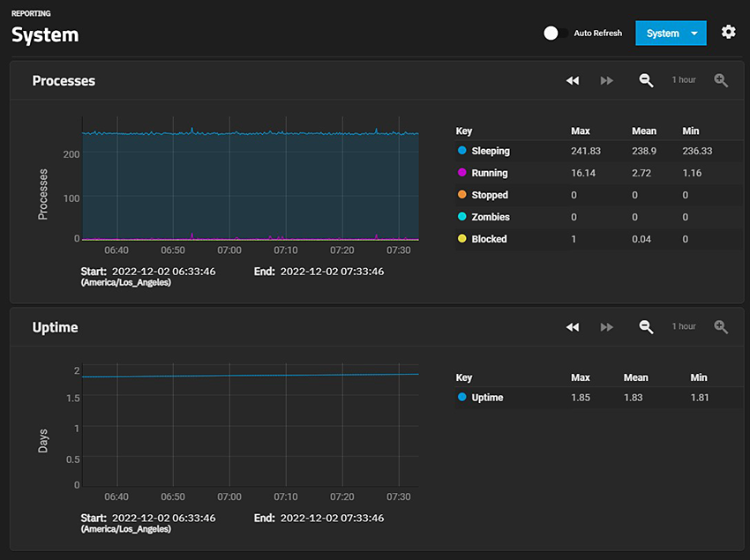Open the reporting settings gear icon
Screen dimensions: 750x560
pyautogui.click(x=728, y=33)
